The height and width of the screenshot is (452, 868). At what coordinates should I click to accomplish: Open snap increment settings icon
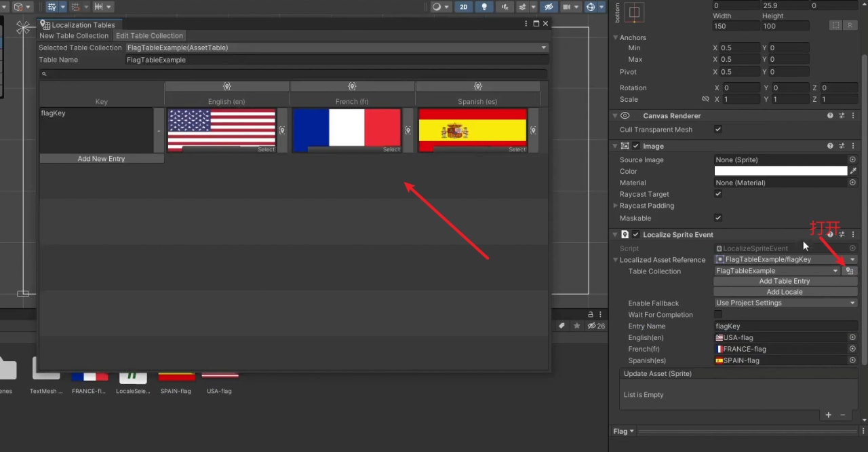[x=75, y=7]
